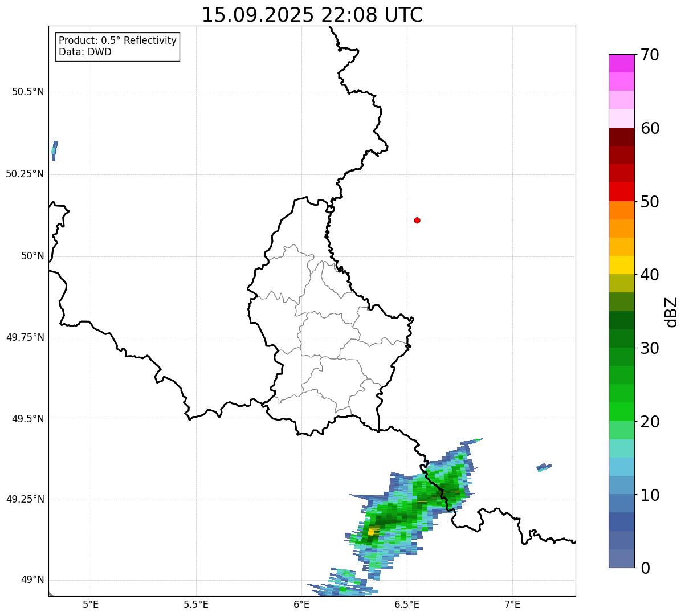
Task: Click the slate blue swatch just above 0
Action: click(x=621, y=558)
